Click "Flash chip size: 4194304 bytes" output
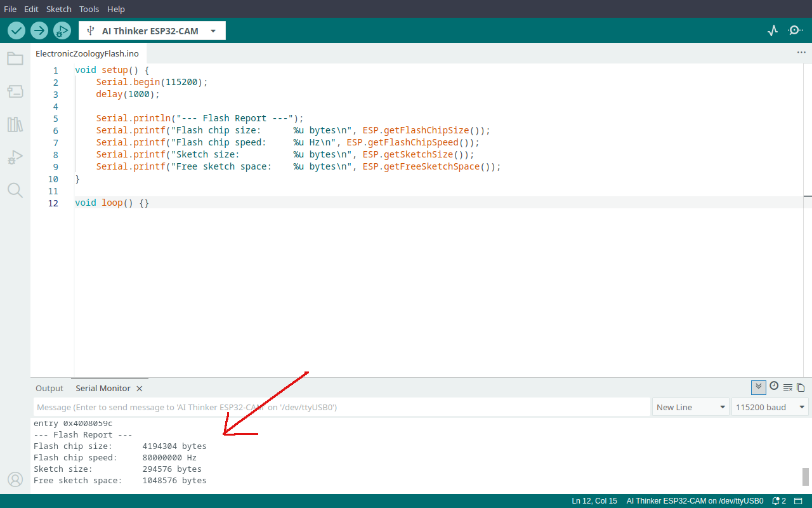 pos(120,446)
